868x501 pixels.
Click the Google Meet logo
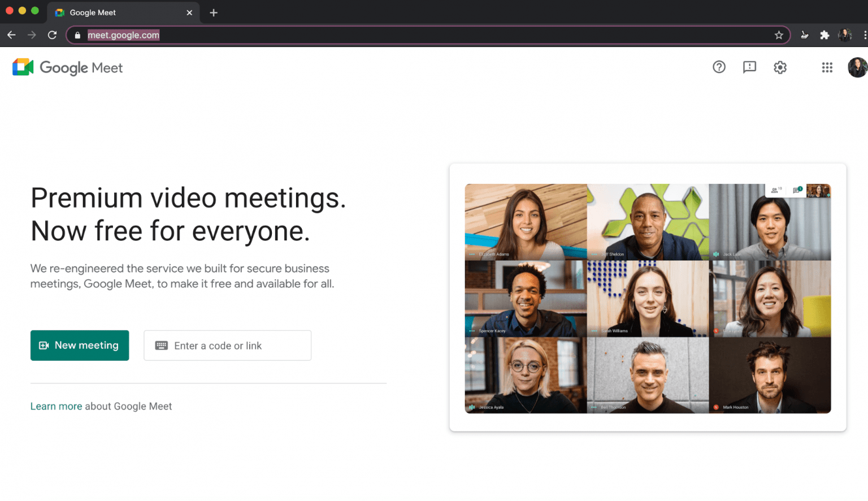click(67, 67)
